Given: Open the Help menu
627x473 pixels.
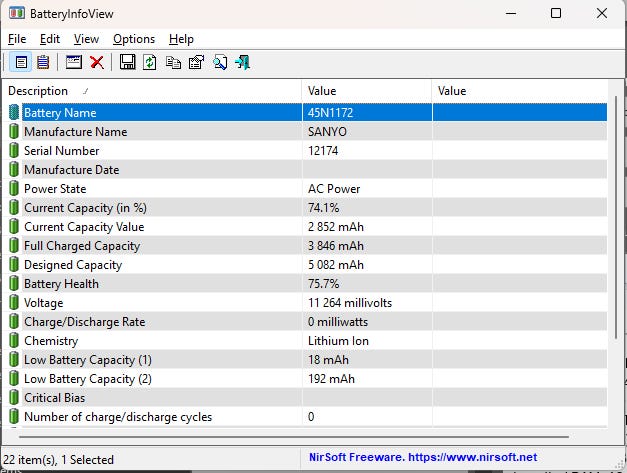Looking at the screenshot, I should pos(181,38).
